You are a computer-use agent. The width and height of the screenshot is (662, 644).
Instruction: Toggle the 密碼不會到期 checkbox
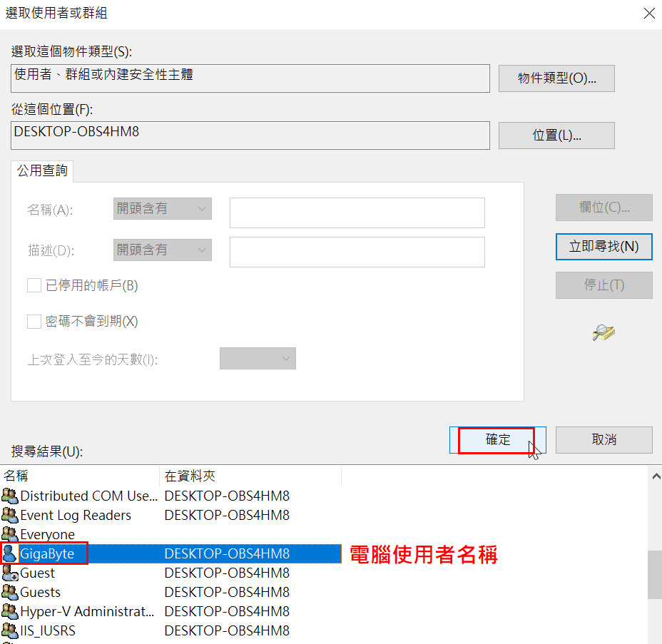(34, 322)
